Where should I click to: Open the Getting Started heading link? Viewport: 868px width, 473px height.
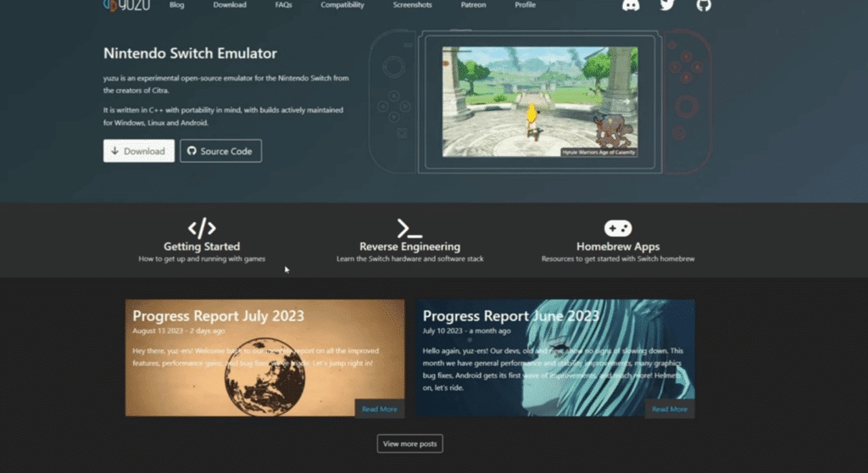pos(202,247)
